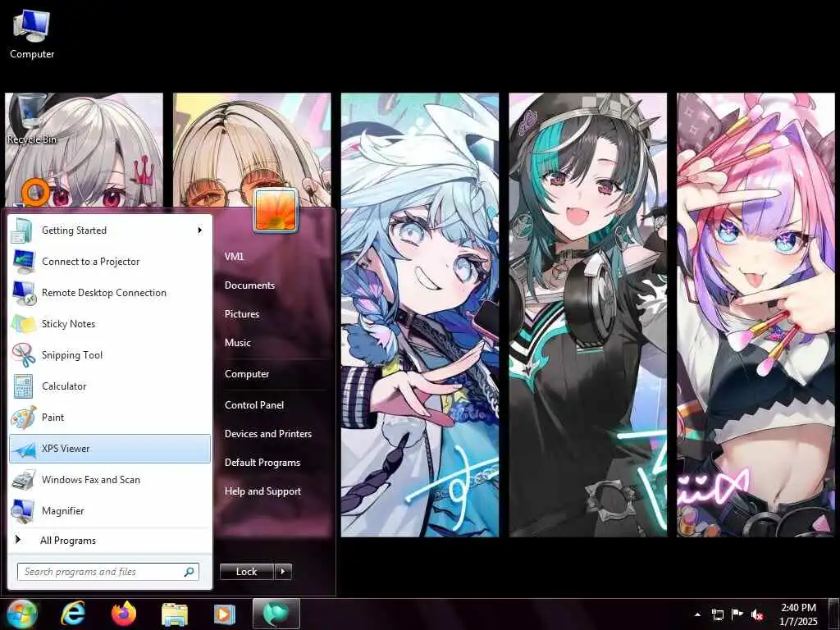Click the network status tray icon
This screenshot has height=630, width=840.
[717, 614]
